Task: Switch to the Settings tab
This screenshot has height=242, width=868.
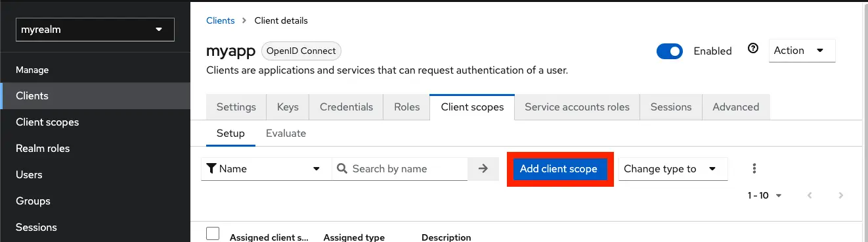Action: pyautogui.click(x=236, y=107)
